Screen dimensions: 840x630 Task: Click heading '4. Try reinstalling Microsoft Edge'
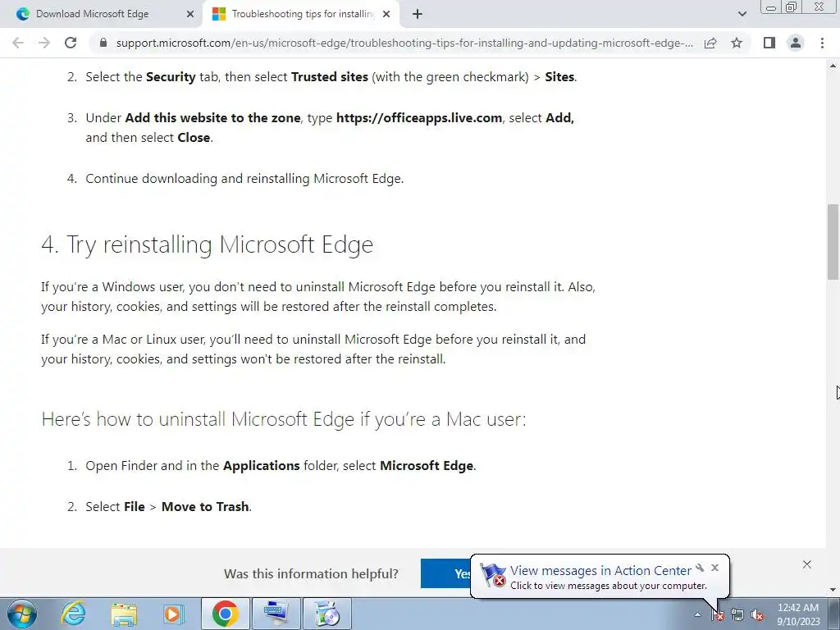[x=208, y=244]
